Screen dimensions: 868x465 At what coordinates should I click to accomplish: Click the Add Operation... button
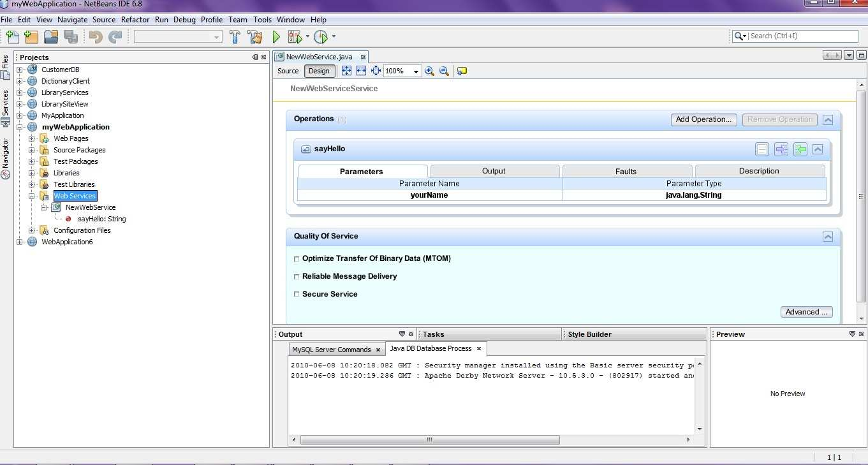[x=704, y=119]
